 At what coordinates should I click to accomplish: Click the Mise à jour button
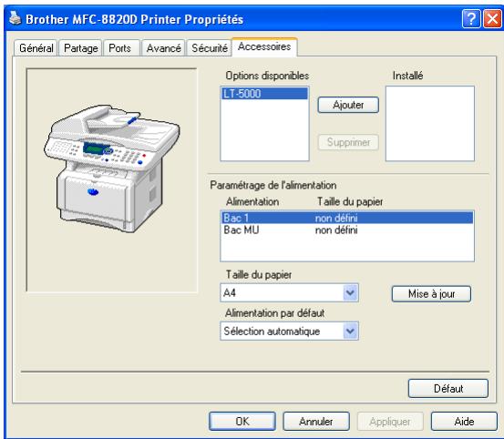tap(431, 294)
